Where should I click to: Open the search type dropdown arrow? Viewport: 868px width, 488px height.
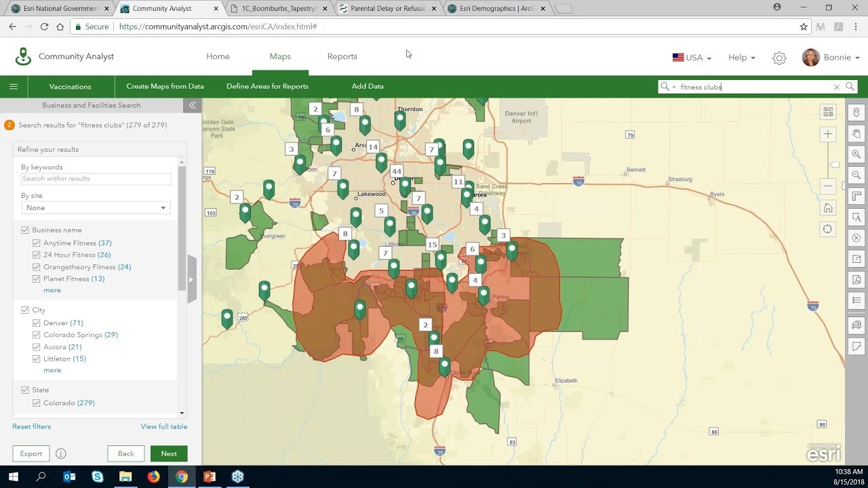tap(674, 87)
